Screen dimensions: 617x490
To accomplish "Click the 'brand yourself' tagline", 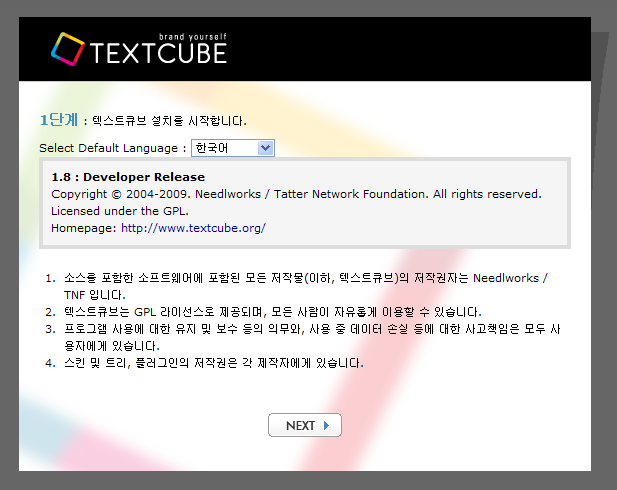I will coord(193,37).
